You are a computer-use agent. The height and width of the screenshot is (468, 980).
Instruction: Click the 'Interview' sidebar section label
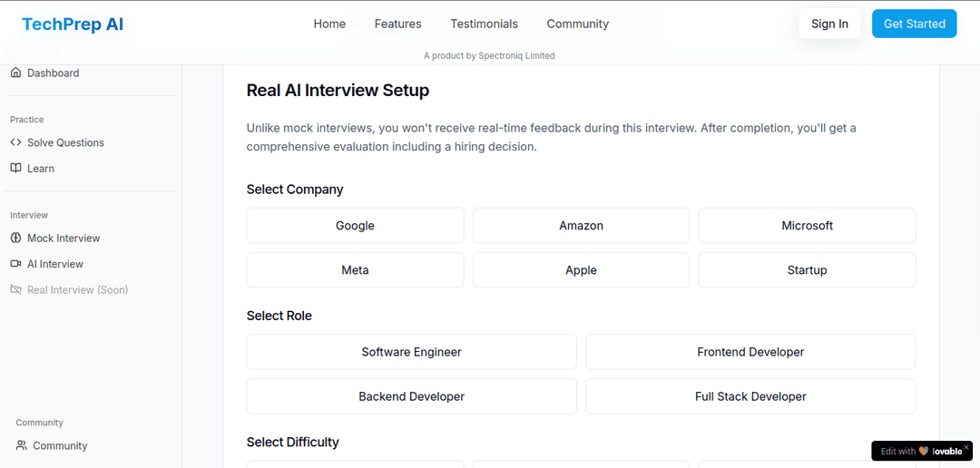[29, 215]
